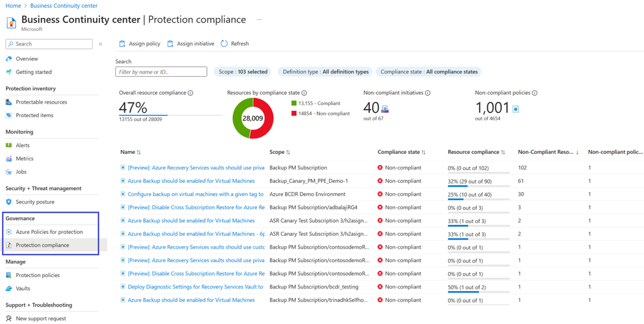The image size is (644, 324).
Task: Open the Definition type filter
Action: (x=326, y=72)
